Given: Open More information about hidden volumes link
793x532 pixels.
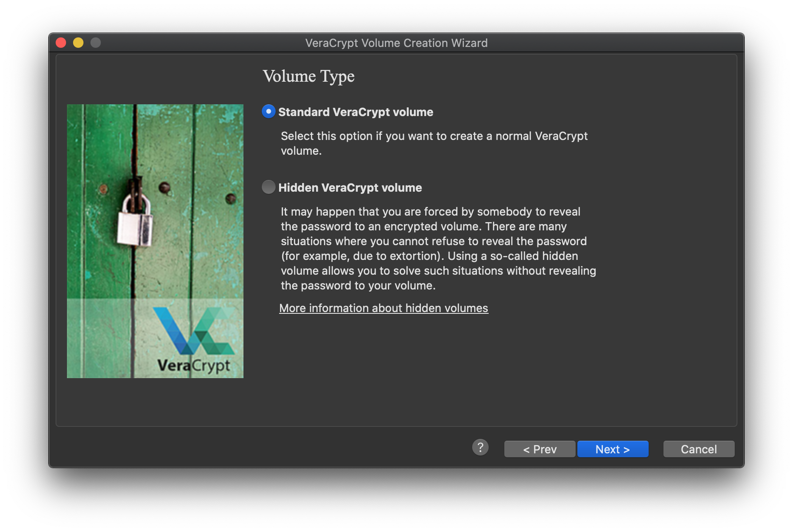Looking at the screenshot, I should point(383,308).
